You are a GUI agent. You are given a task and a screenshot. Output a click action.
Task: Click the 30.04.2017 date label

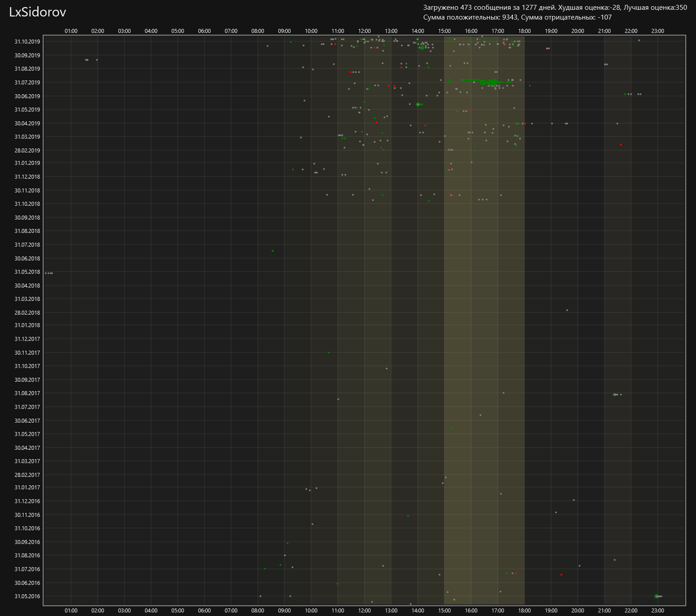click(27, 448)
